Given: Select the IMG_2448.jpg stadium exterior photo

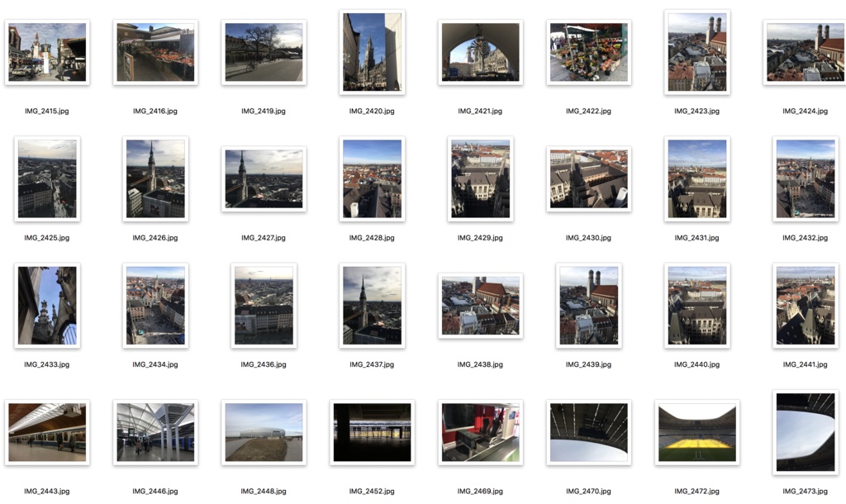Looking at the screenshot, I should [x=264, y=432].
